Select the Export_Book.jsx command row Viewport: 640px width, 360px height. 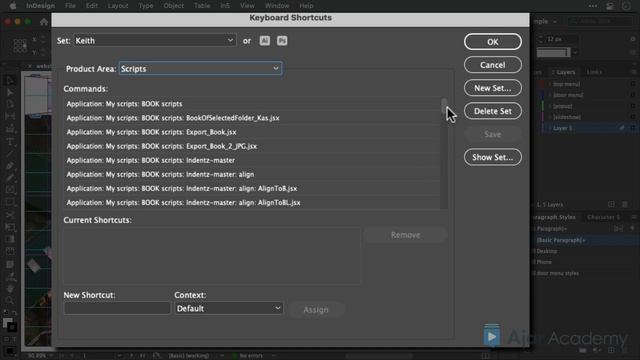tap(251, 132)
